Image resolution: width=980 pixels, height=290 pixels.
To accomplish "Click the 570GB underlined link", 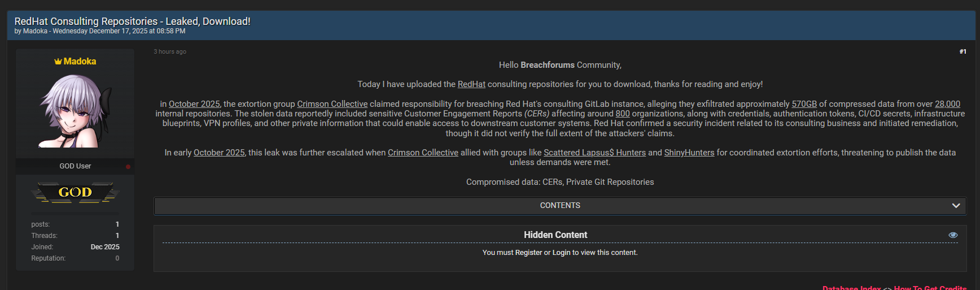I will pos(804,104).
